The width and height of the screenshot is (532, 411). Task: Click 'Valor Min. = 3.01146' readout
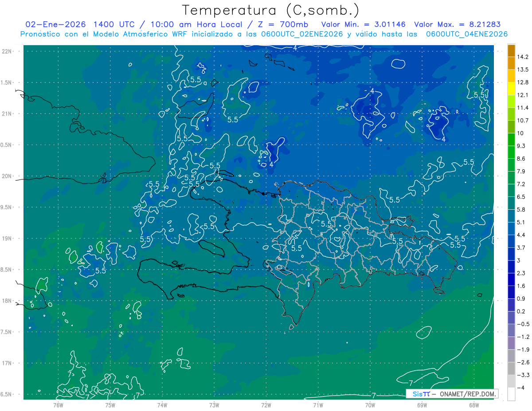point(363,24)
